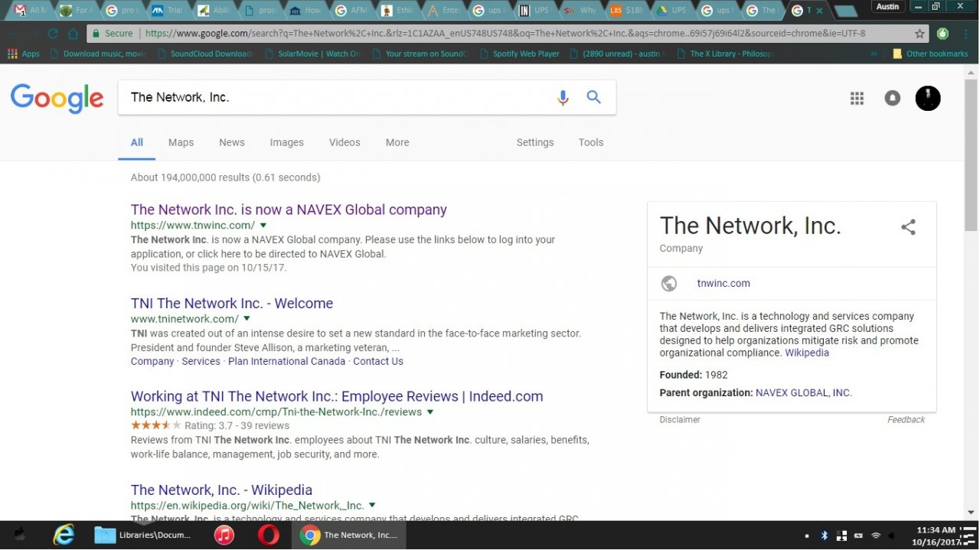Open the NAVEX GLOBAL, INC. parent organization link
Screen dimensions: 980x550
(804, 392)
